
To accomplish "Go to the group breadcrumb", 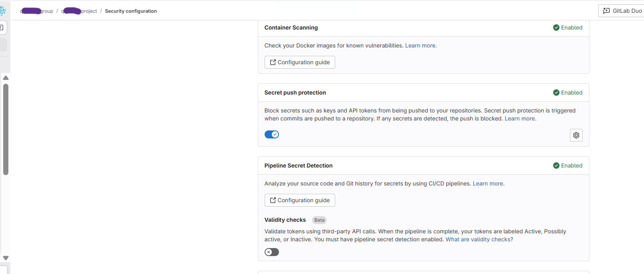I will pos(37,11).
